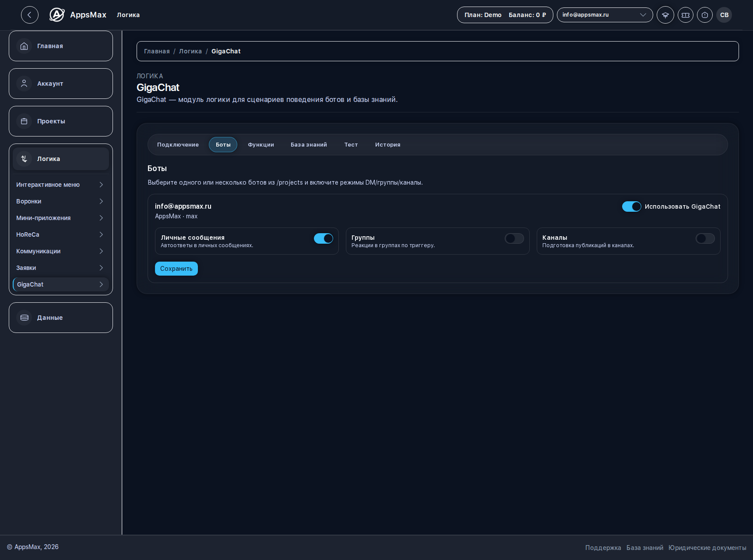
Task: Open the Юридические документы footer link
Action: (707, 548)
